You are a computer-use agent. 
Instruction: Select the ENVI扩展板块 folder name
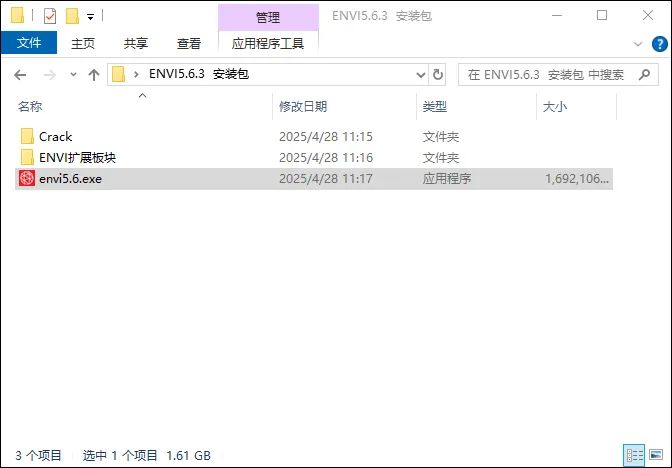click(x=77, y=158)
